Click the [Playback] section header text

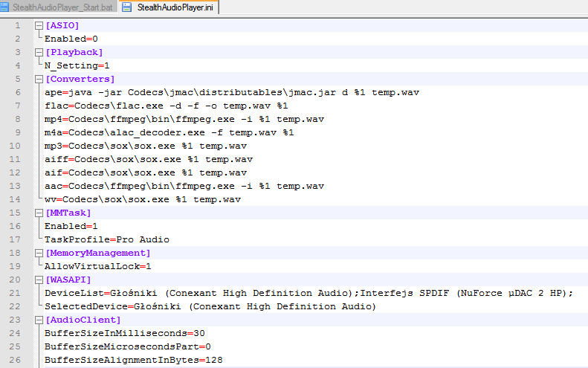point(74,53)
